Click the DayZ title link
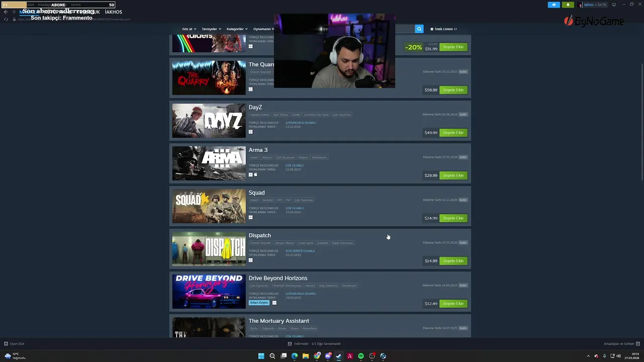The width and height of the screenshot is (644, 362). pyautogui.click(x=255, y=107)
